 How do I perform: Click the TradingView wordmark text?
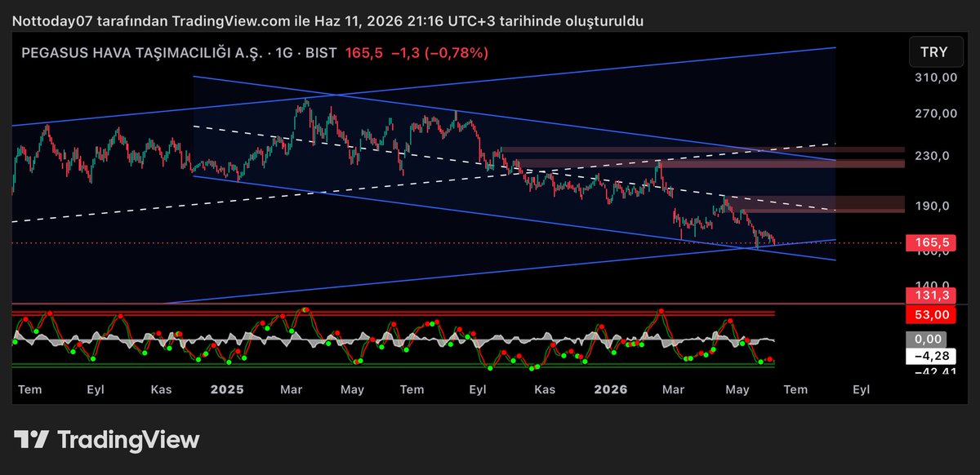coord(128,440)
